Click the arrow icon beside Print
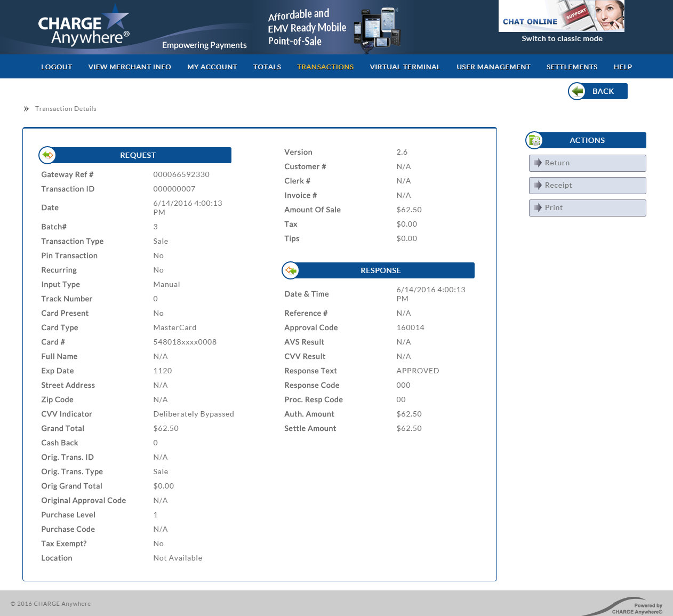Screen dimensions: 673x616 pyautogui.click(x=538, y=207)
